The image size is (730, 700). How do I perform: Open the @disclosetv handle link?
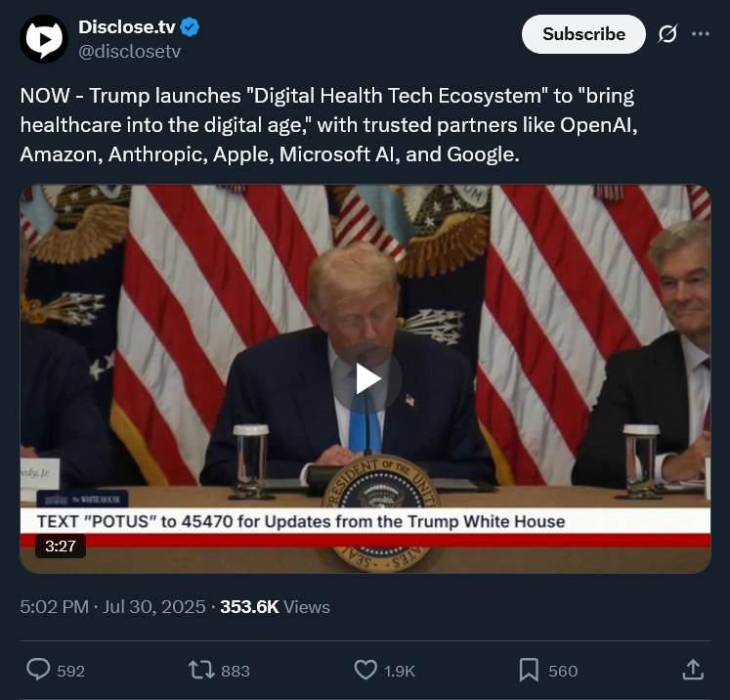click(x=129, y=51)
